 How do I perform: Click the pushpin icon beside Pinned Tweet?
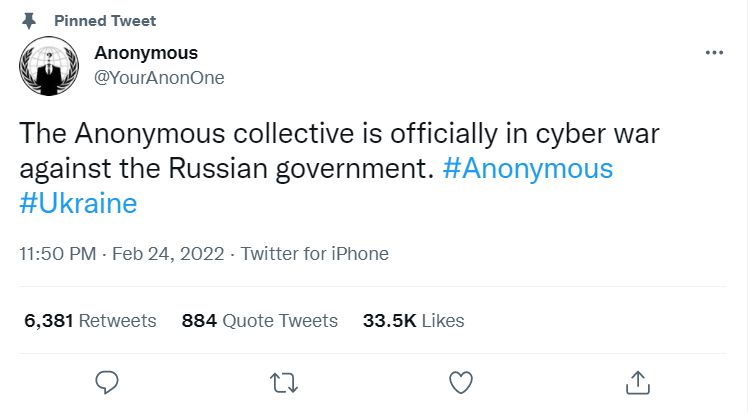(27, 20)
